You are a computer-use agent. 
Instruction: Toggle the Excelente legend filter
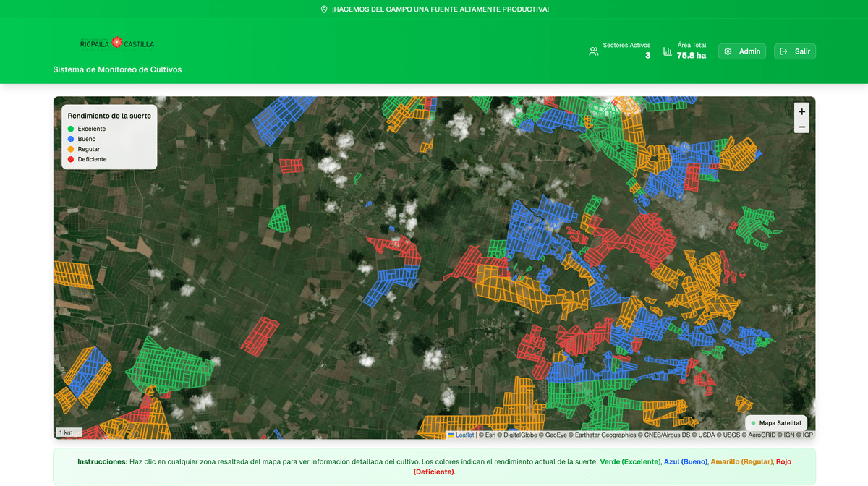point(70,128)
